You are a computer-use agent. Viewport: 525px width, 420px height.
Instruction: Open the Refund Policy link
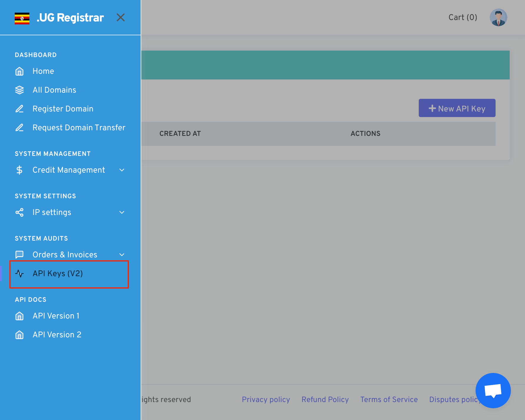click(x=325, y=399)
